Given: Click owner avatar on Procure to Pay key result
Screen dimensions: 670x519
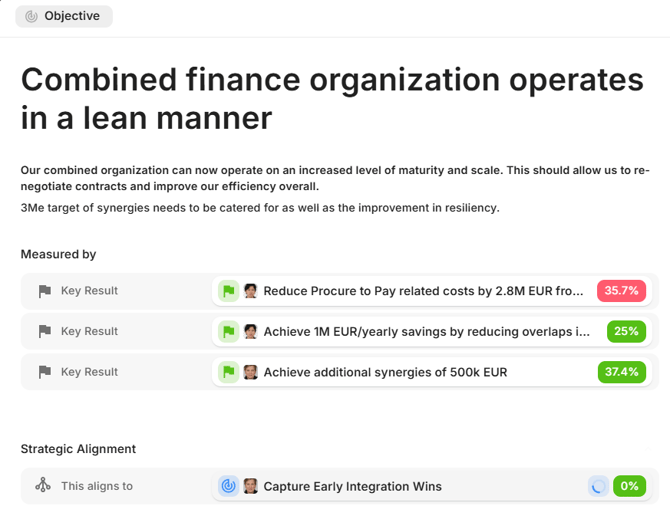Looking at the screenshot, I should pos(251,291).
